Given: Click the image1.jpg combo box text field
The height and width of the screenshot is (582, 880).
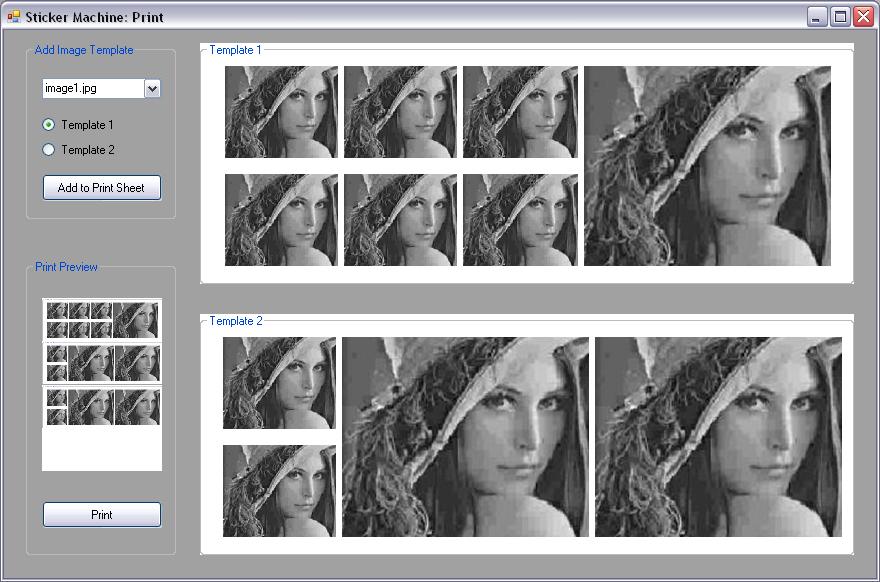Looking at the screenshot, I should click(x=92, y=89).
